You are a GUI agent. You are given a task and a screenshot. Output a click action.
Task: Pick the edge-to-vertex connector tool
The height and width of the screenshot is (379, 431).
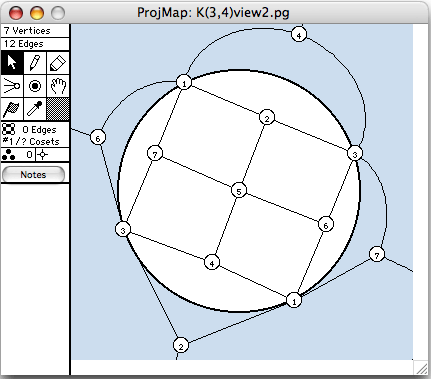pos(12,86)
